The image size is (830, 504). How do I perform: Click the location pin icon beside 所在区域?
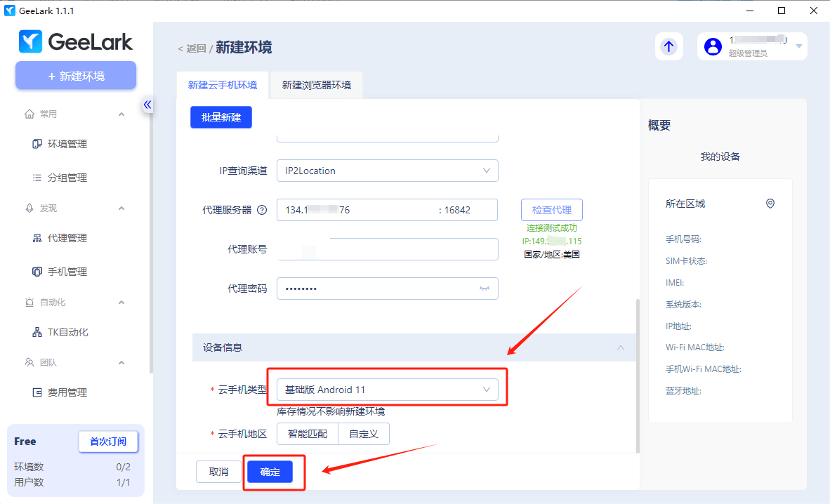coord(770,203)
